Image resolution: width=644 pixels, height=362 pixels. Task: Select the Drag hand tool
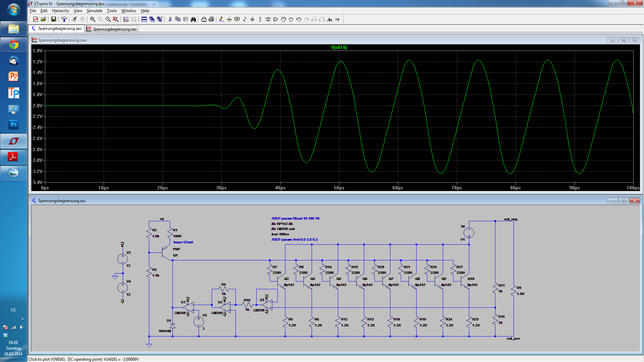tap(291, 19)
